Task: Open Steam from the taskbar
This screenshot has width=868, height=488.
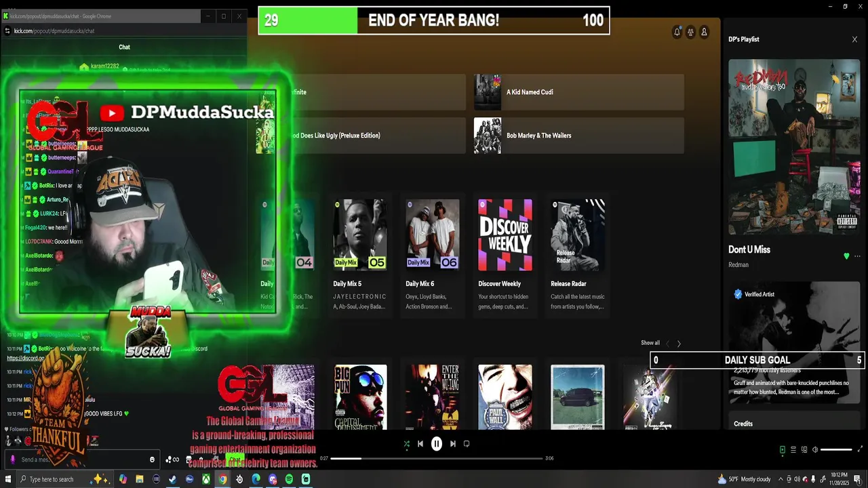Action: tap(172, 479)
